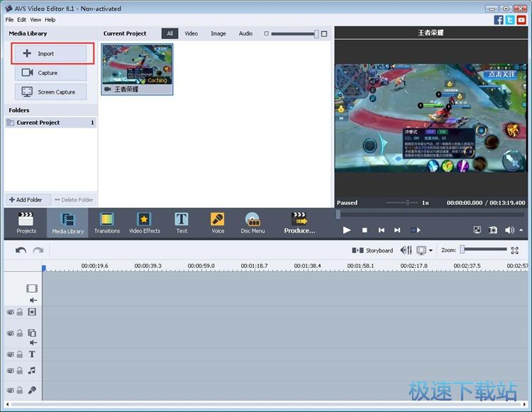Image resolution: width=532 pixels, height=412 pixels.
Task: Play the video preview
Action: pyautogui.click(x=346, y=230)
